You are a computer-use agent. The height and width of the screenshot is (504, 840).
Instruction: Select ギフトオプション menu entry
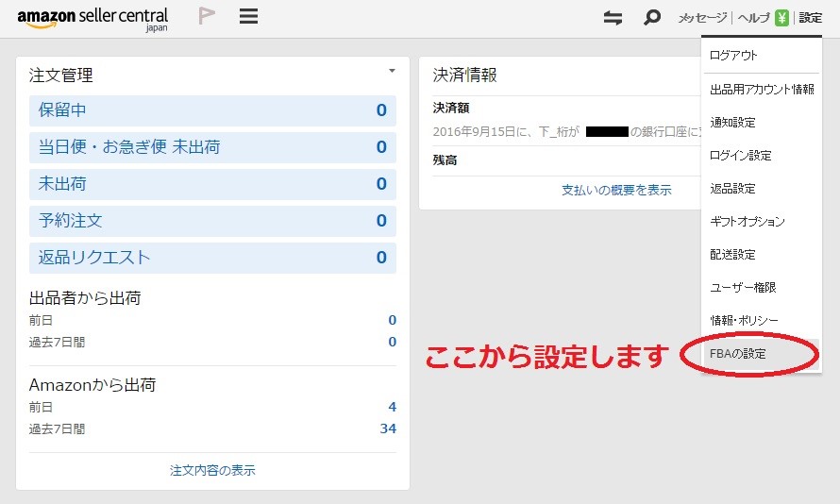(x=748, y=221)
